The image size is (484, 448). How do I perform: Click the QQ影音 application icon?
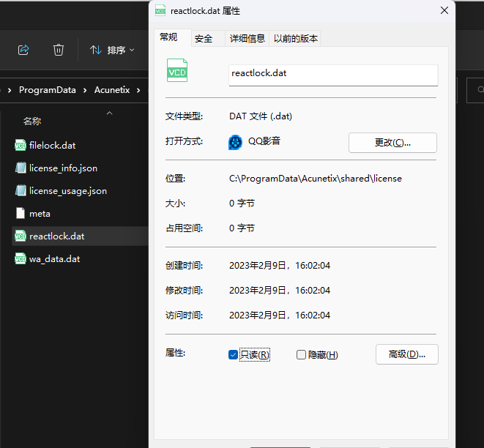point(235,142)
